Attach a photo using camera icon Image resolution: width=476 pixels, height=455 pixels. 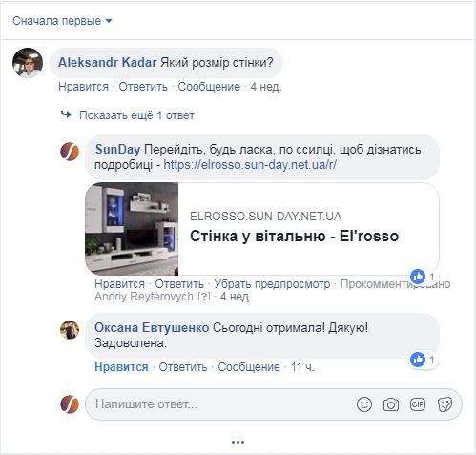(391, 404)
